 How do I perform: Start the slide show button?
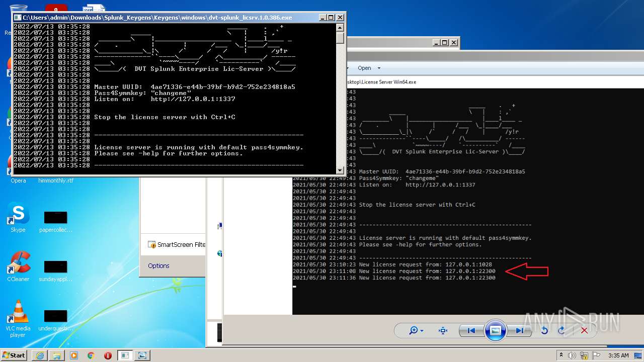(x=495, y=330)
